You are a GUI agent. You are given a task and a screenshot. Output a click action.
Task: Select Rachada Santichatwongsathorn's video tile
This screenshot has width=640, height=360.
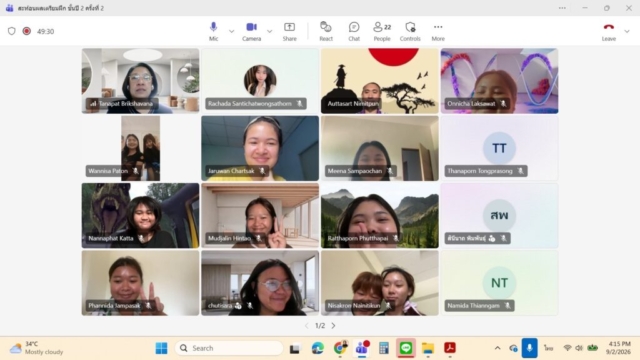260,81
